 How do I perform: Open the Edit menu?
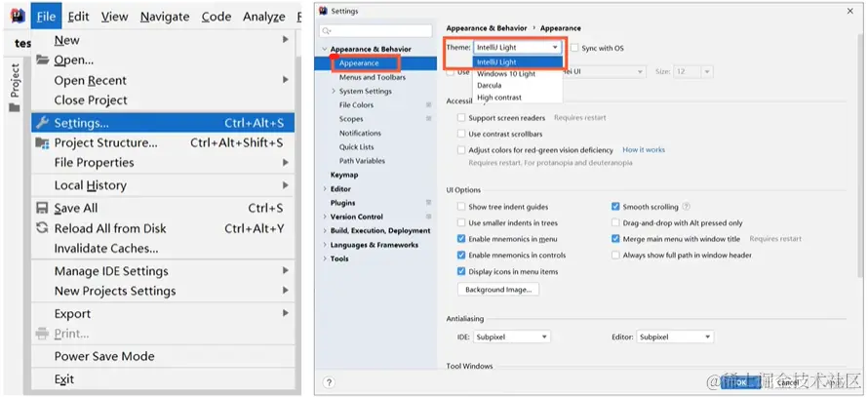click(79, 17)
